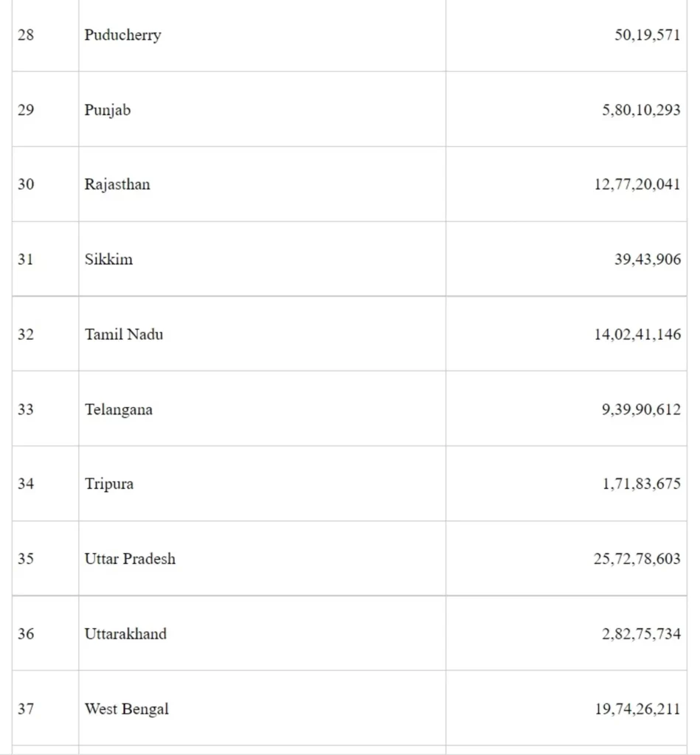Select the Uttar Pradesh cell
Screen dimensions: 700x755
130,559
